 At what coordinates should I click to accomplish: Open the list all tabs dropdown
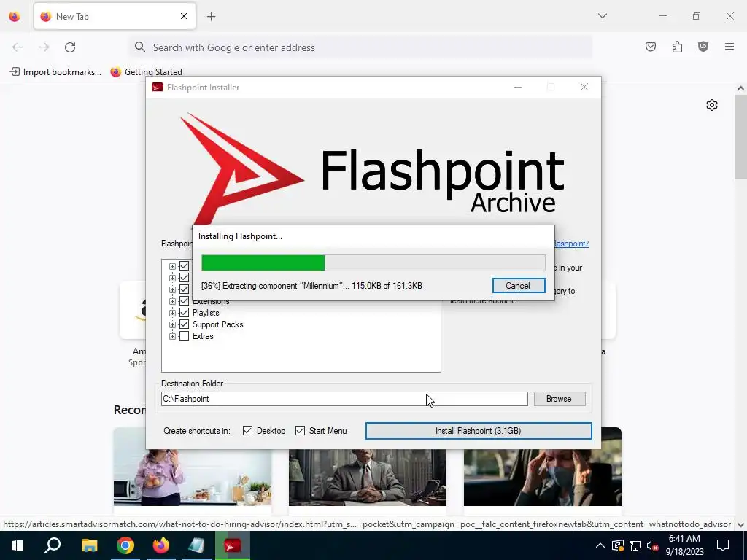pyautogui.click(x=603, y=16)
